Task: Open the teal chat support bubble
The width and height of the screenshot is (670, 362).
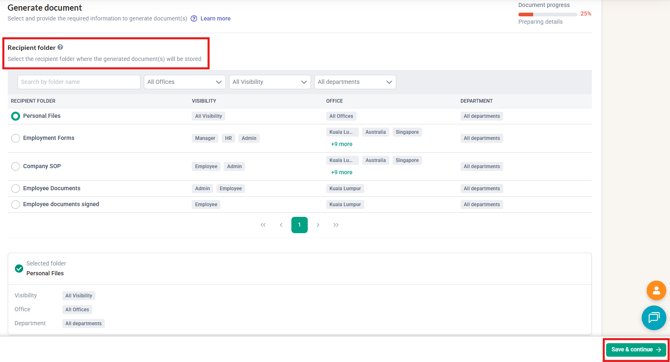Action: point(654,318)
